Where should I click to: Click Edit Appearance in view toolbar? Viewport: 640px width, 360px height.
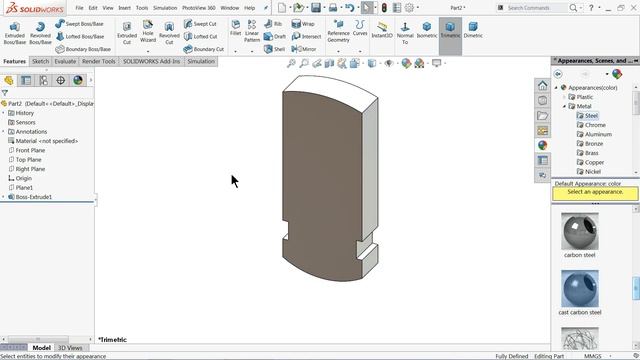(x=406, y=63)
